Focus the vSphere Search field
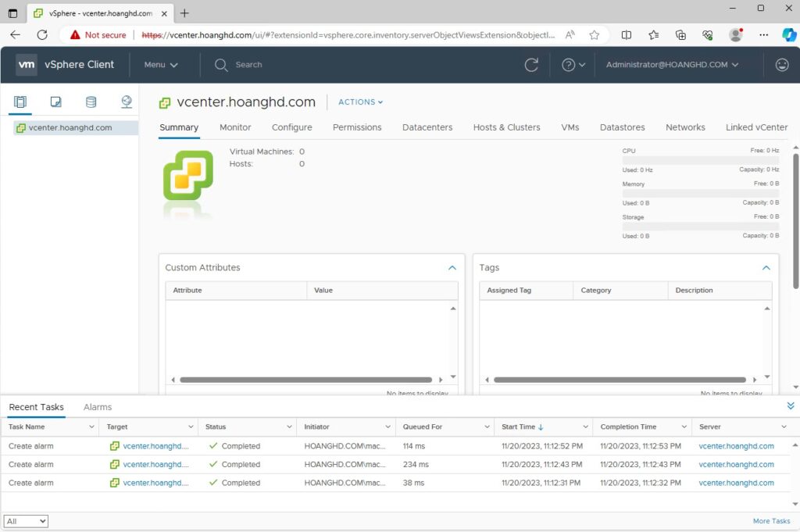Viewport: 800px width, 532px height. point(248,65)
